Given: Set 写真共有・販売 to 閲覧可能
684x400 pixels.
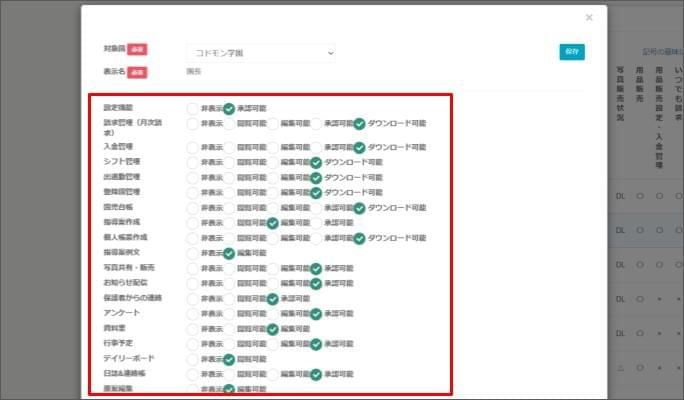Looking at the screenshot, I should click(x=230, y=269).
